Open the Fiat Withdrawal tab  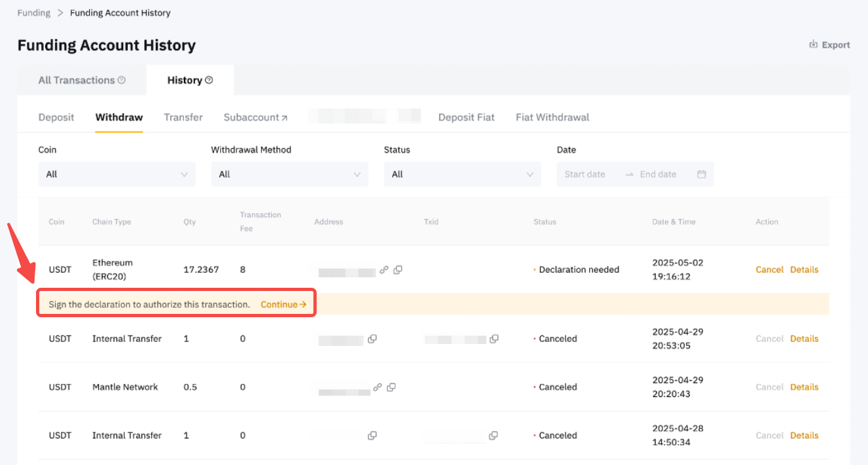pos(552,117)
